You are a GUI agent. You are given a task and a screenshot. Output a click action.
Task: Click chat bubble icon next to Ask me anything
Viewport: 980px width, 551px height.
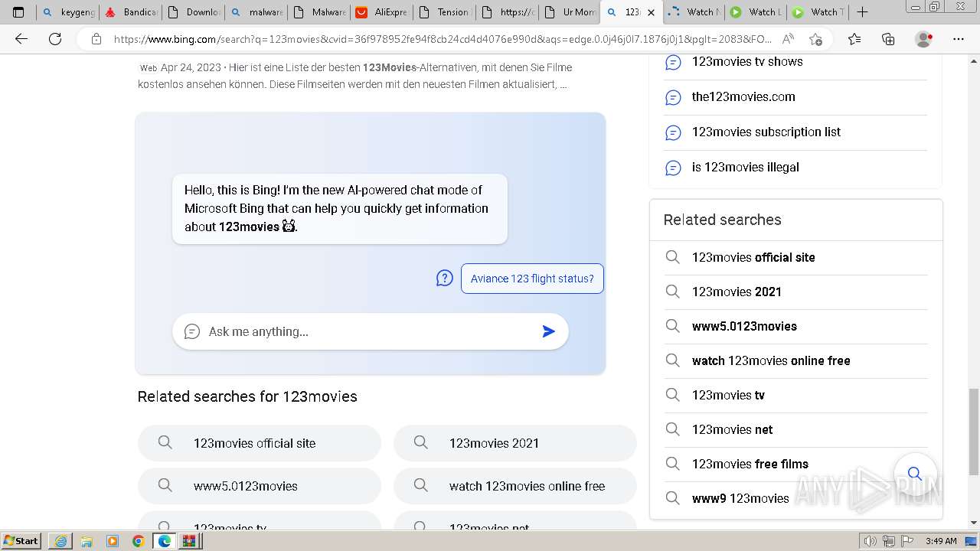pyautogui.click(x=192, y=331)
